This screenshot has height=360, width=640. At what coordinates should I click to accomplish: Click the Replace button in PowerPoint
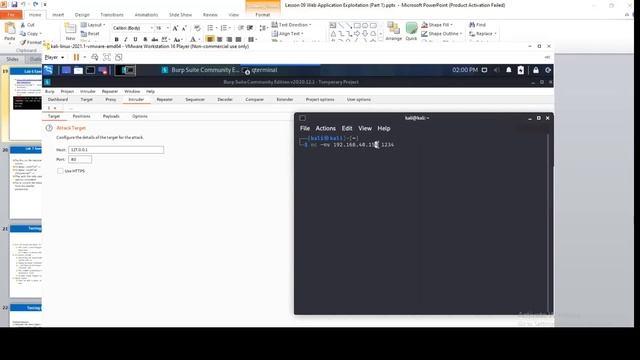click(482, 34)
